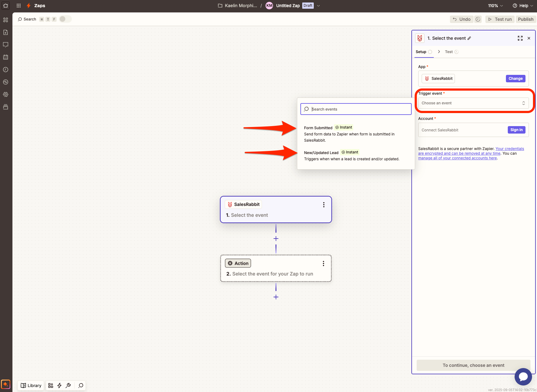Open the Zap history clock icon in sidebar

pos(6,70)
